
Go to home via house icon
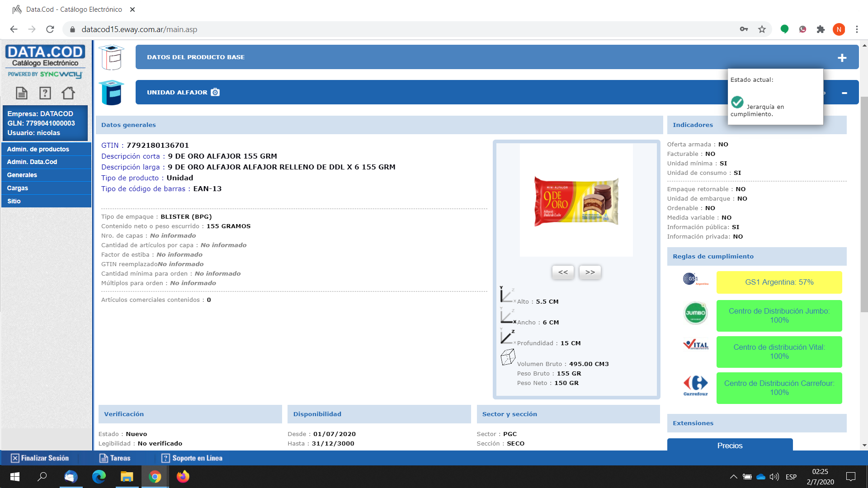pyautogui.click(x=68, y=93)
